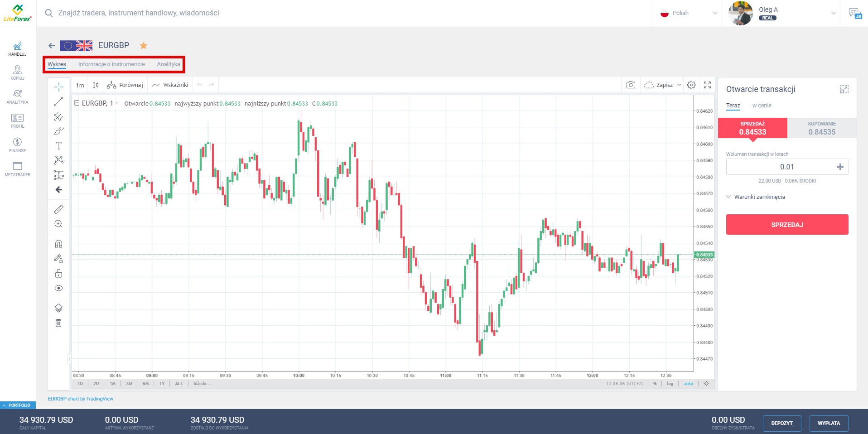Open the Zapisz save dropdown
The image size is (868, 434).
point(662,85)
